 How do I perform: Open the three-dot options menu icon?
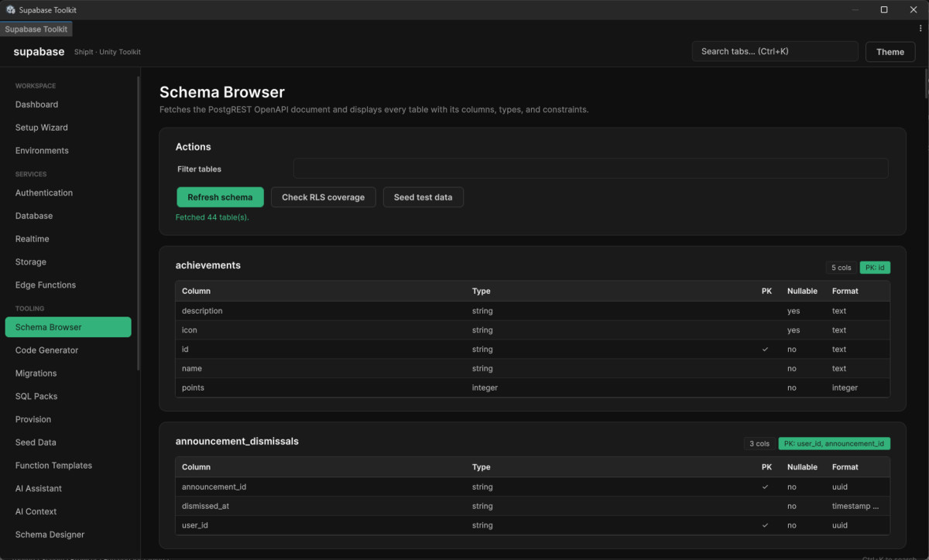920,29
